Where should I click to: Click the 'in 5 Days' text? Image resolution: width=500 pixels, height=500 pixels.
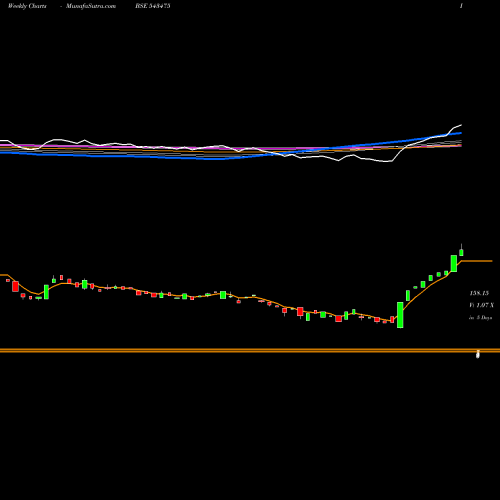tap(480, 318)
